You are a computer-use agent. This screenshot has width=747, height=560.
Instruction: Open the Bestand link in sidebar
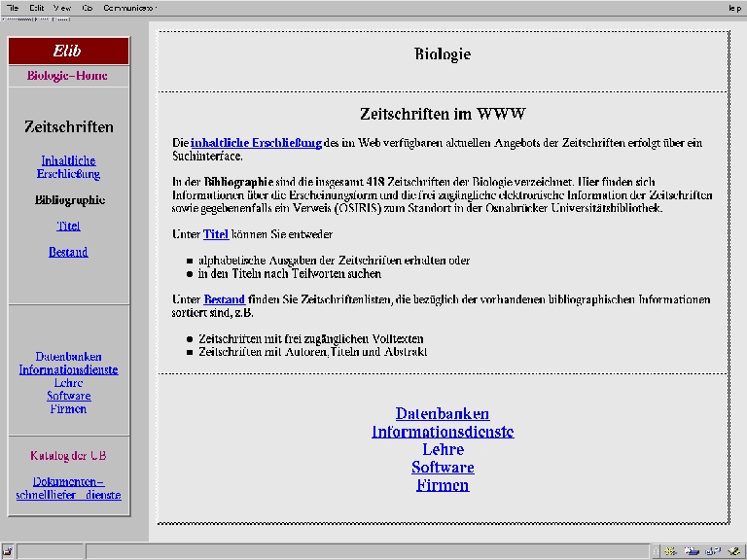point(68,252)
